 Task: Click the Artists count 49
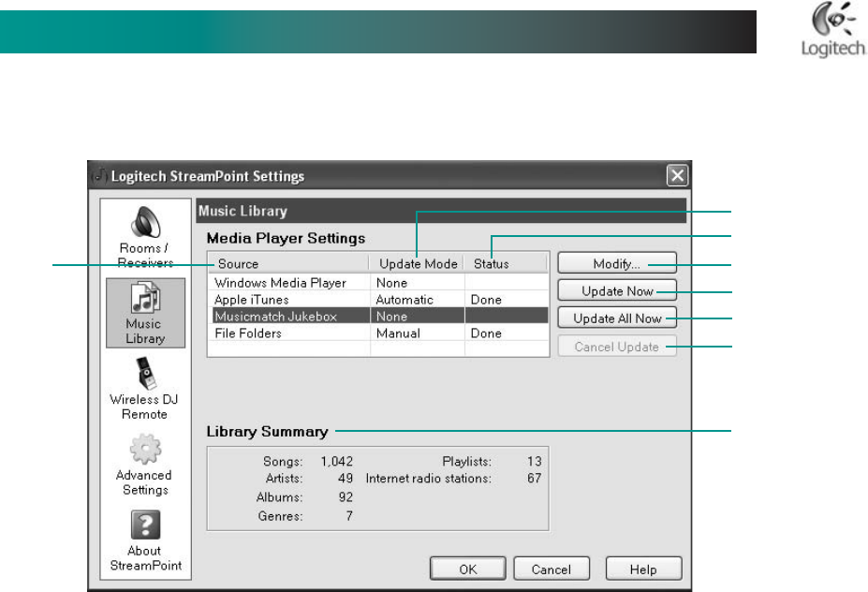tap(346, 478)
